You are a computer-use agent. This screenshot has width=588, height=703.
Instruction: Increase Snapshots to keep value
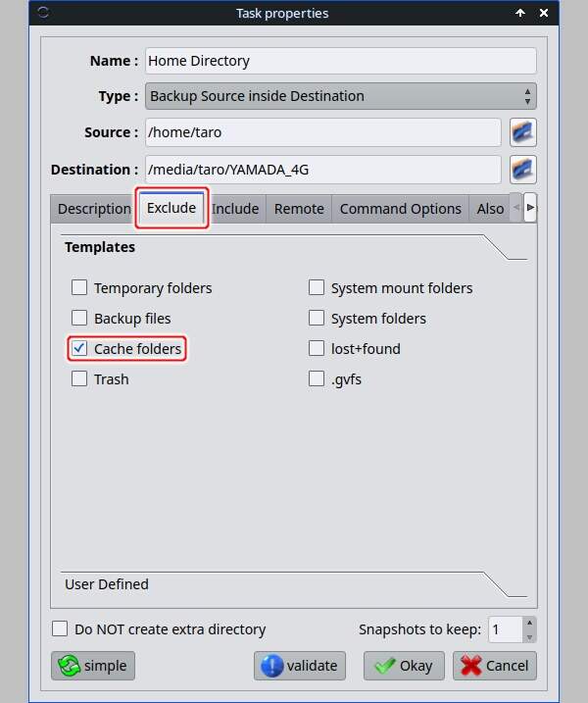(530, 623)
